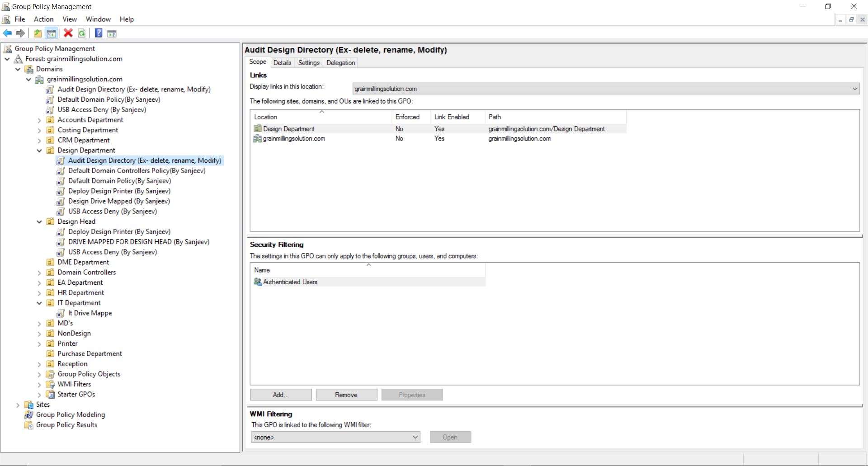This screenshot has width=868, height=466.
Task: Click the Link Enabled column header
Action: (458, 117)
